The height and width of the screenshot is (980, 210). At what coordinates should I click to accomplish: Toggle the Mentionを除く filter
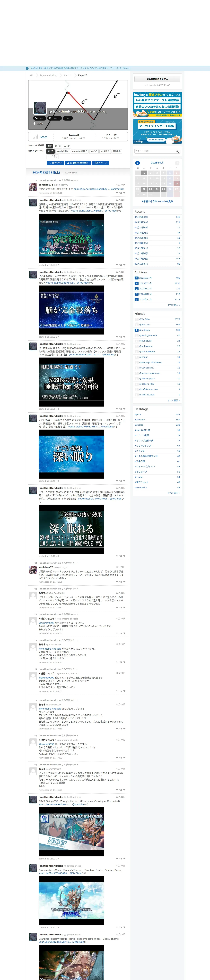pos(80,151)
